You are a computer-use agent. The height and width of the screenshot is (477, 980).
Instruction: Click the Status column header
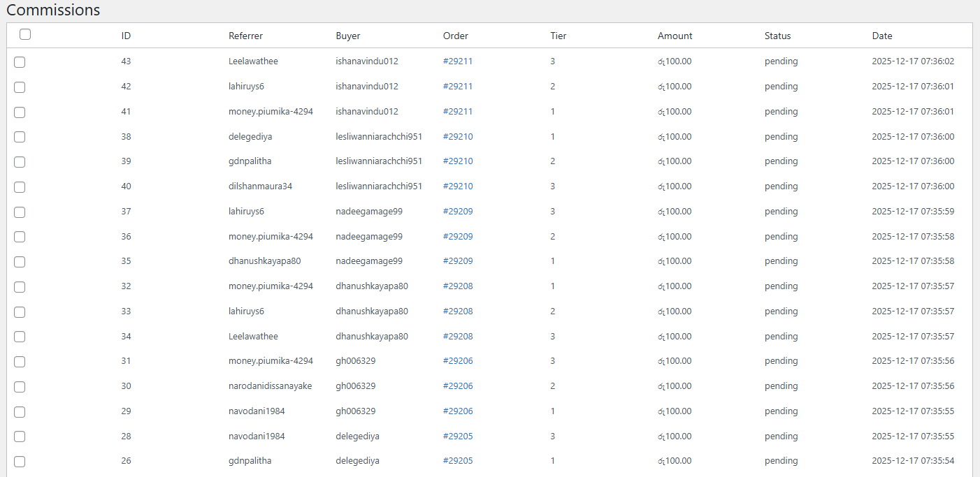pyautogui.click(x=777, y=36)
